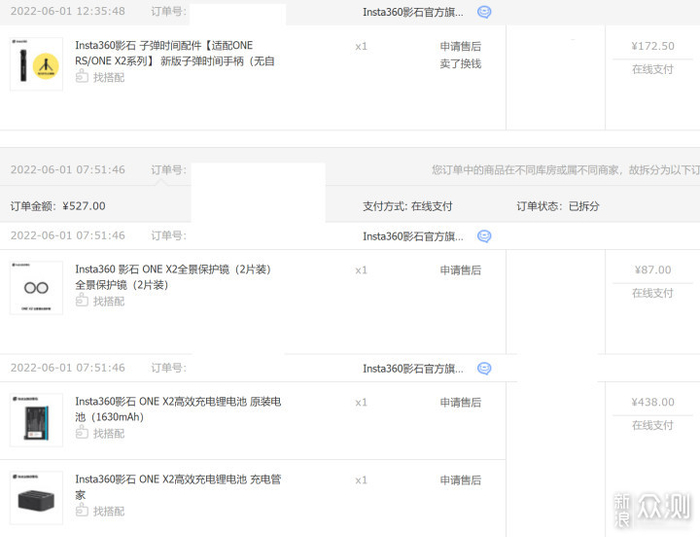Click the 卖了换钱 link
The width and height of the screenshot is (700, 537).
(x=460, y=63)
